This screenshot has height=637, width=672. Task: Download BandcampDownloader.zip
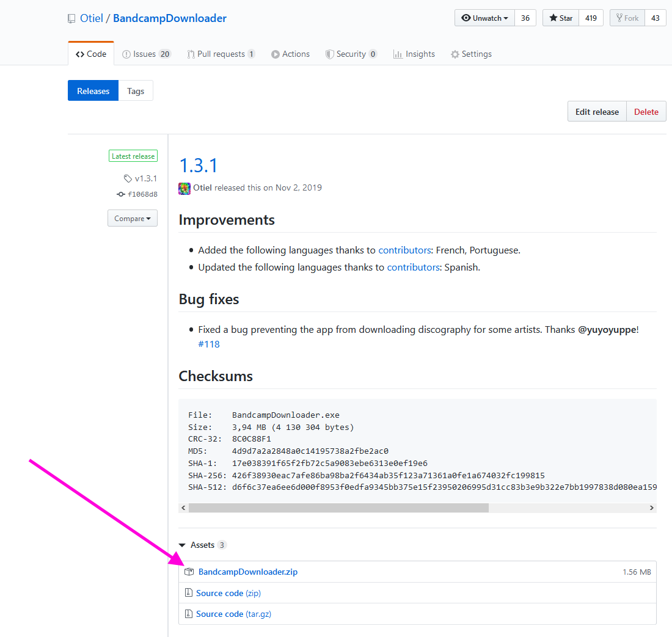pyautogui.click(x=247, y=572)
